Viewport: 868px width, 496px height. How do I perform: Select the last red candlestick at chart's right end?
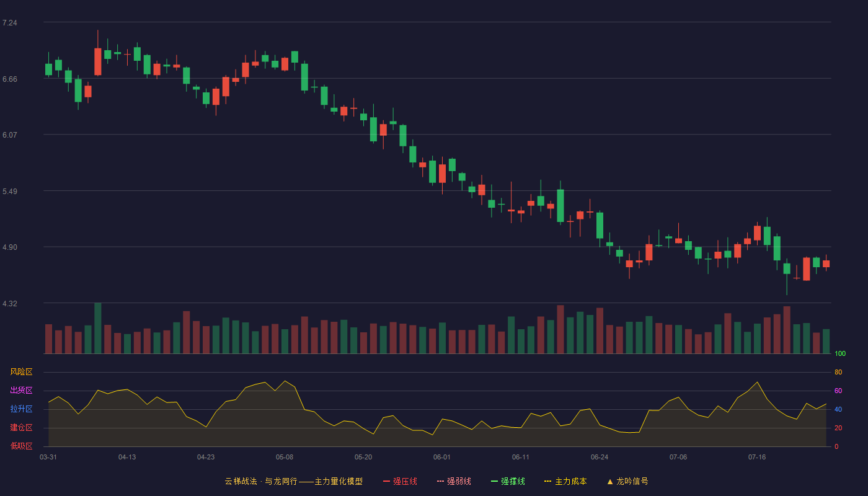coord(826,263)
